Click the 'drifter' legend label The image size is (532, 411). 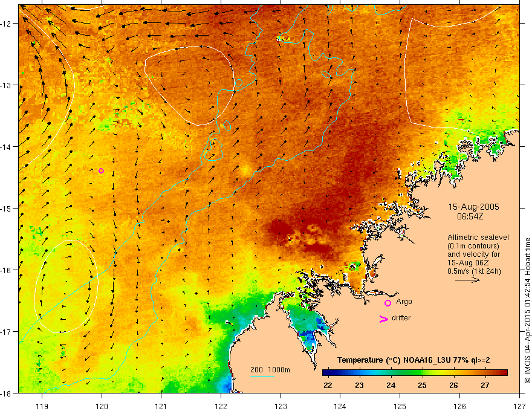coord(401,318)
